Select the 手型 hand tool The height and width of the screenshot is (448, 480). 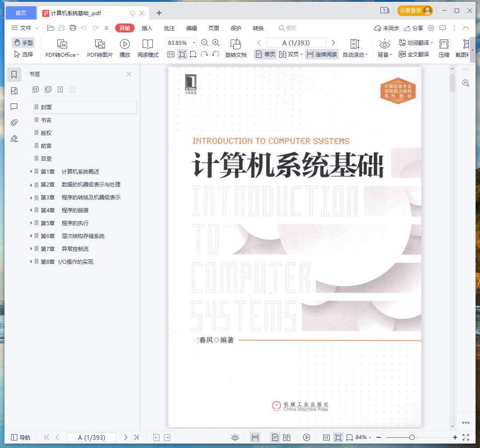(23, 43)
